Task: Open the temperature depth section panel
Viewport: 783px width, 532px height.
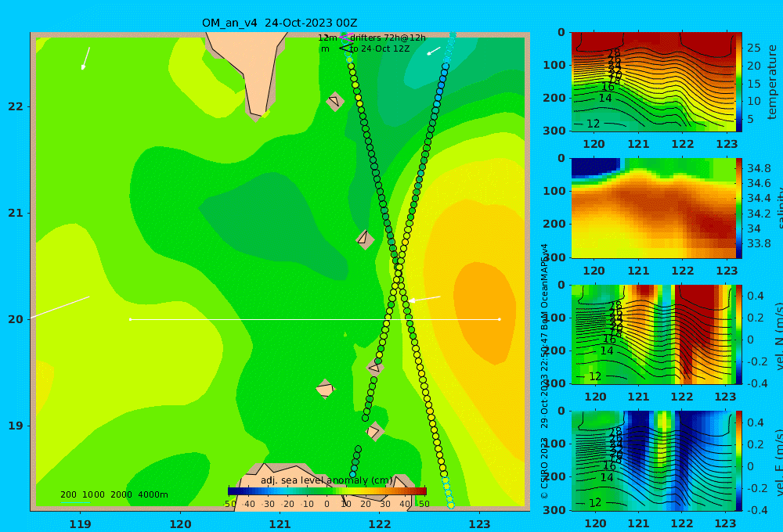Action: pyautogui.click(x=652, y=82)
